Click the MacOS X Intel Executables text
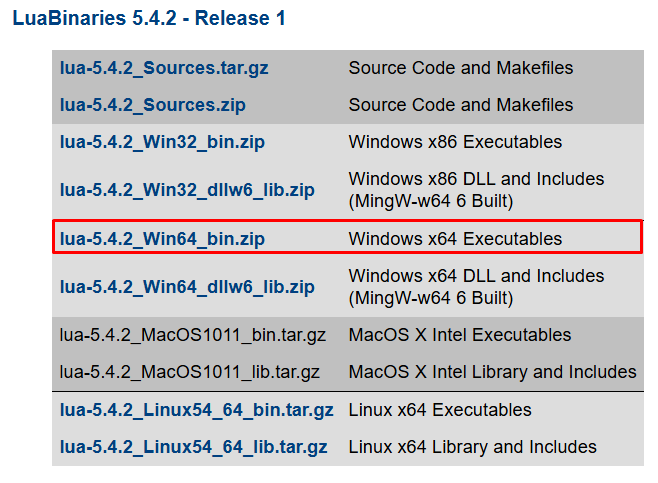Image resolution: width=658 pixels, height=483 pixels. point(460,335)
